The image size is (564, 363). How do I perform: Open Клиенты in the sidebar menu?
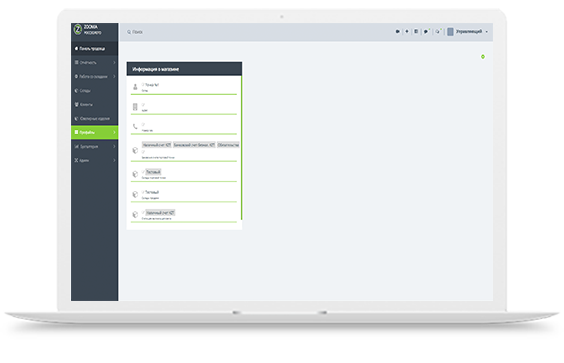pos(95,105)
